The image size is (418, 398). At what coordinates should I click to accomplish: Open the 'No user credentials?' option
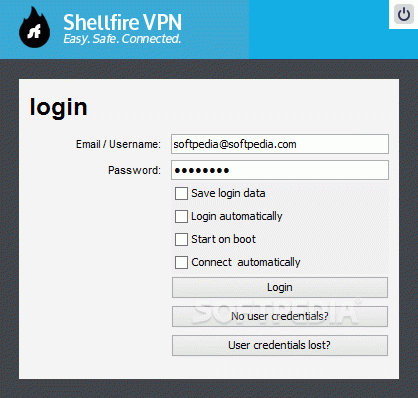coord(280,316)
